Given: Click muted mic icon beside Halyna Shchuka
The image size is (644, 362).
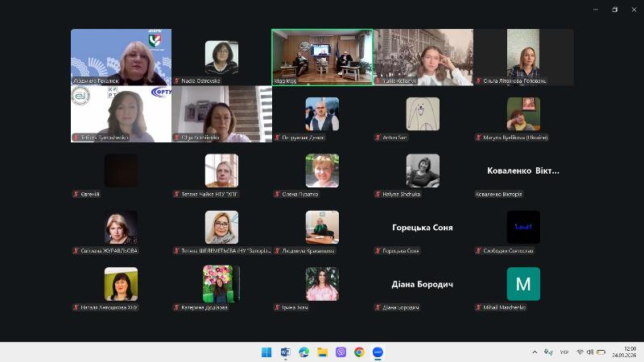Looking at the screenshot, I should tap(378, 194).
